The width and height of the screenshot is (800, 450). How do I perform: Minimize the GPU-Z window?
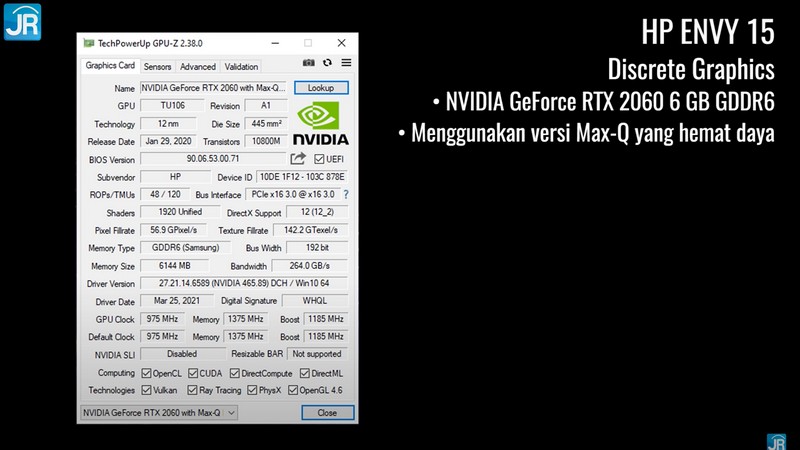(x=276, y=43)
